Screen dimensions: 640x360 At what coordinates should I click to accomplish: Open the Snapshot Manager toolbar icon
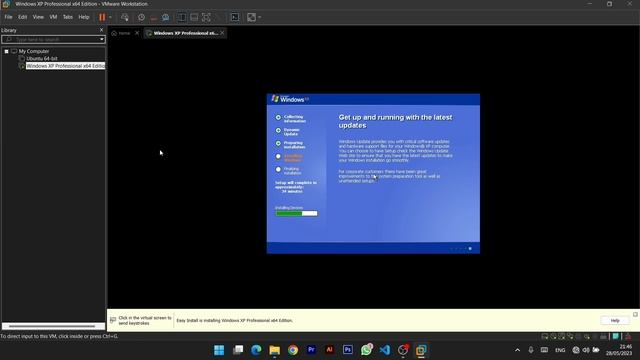click(166, 17)
